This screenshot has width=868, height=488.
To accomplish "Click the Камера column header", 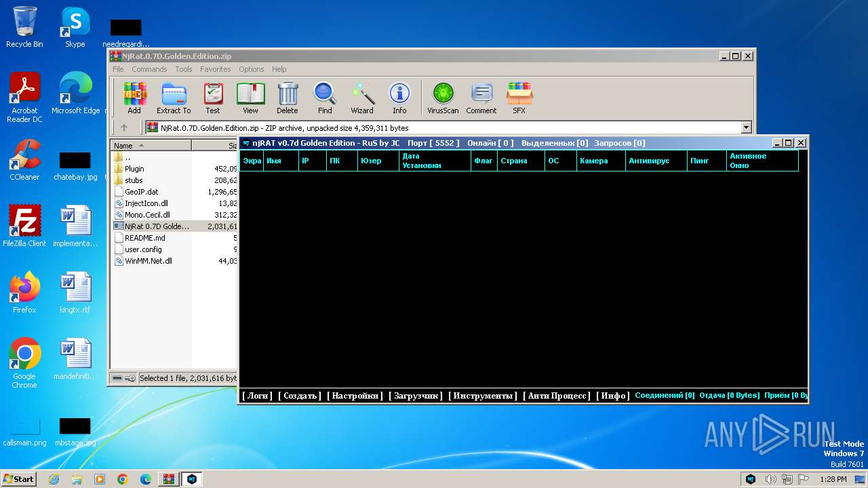I will (601, 161).
